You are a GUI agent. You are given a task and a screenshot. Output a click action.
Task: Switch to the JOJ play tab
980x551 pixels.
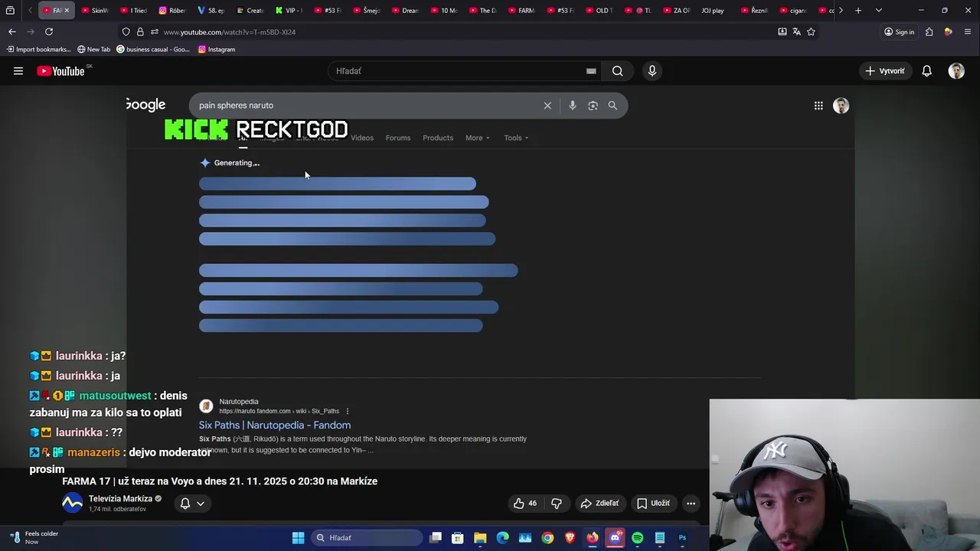coord(710,10)
